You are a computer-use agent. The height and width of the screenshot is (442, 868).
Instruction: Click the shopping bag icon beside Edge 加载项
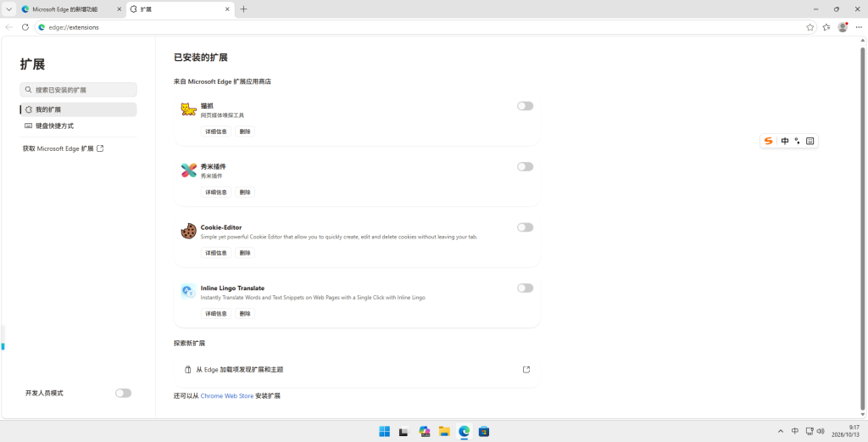[x=187, y=369]
